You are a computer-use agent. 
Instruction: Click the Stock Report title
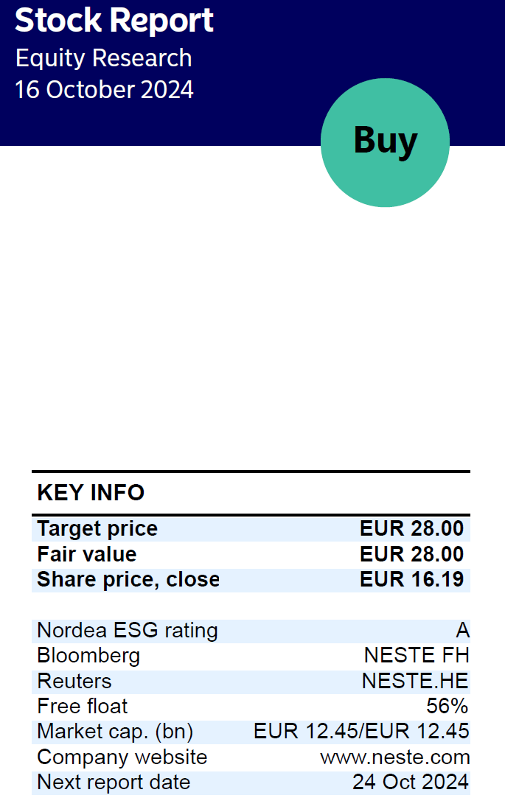(114, 20)
